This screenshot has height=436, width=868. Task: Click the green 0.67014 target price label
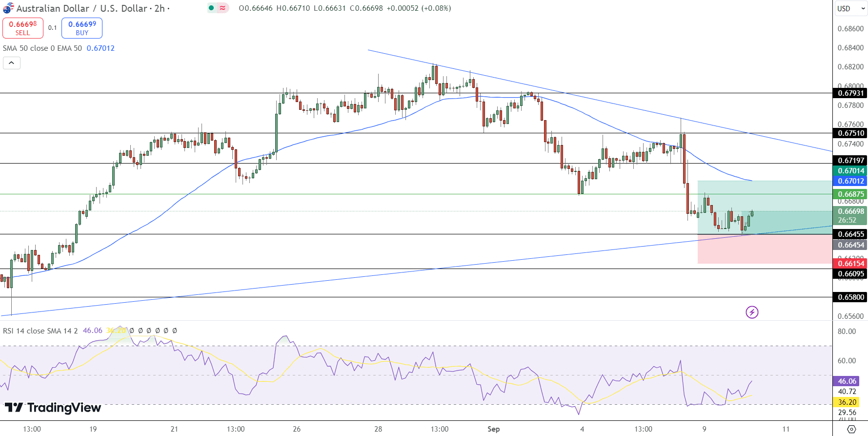coord(850,171)
